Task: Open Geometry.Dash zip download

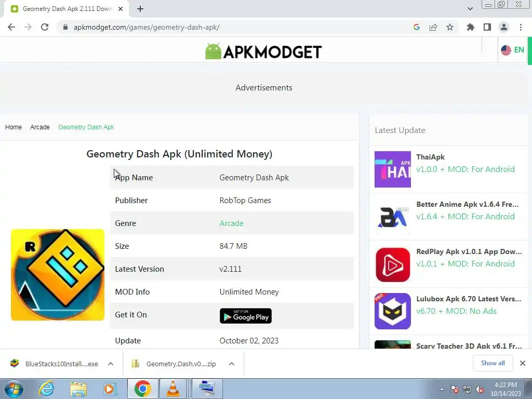Action: click(x=174, y=364)
